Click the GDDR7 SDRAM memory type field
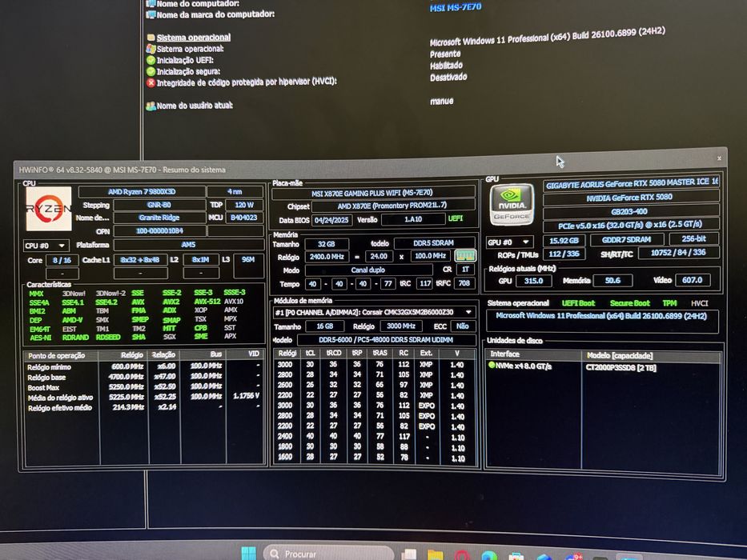The image size is (747, 560). click(x=626, y=239)
